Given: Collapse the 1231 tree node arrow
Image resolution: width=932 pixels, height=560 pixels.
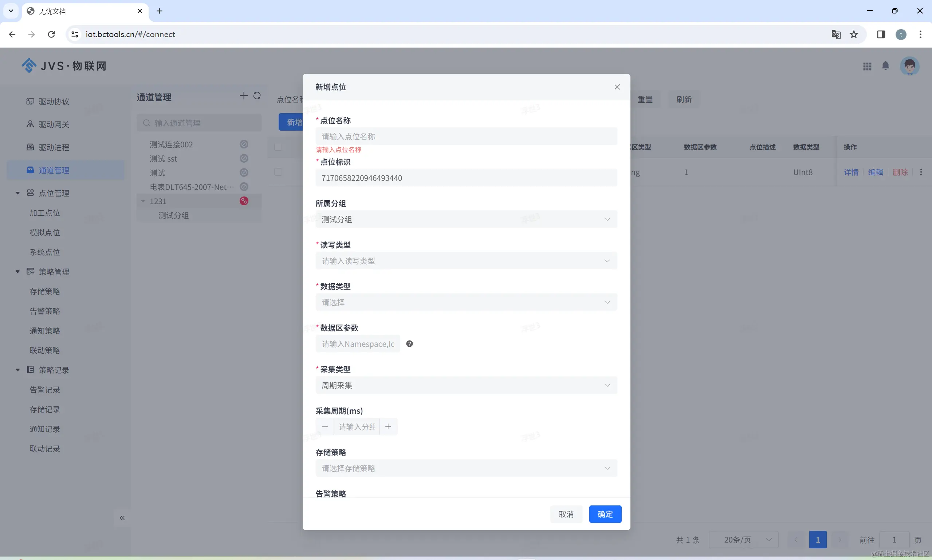Looking at the screenshot, I should tap(143, 201).
